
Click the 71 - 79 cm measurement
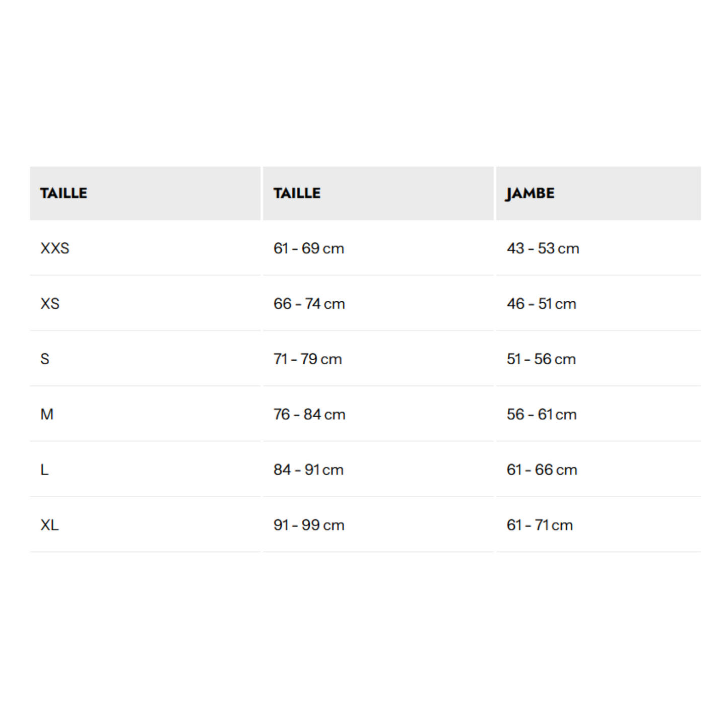tap(308, 359)
